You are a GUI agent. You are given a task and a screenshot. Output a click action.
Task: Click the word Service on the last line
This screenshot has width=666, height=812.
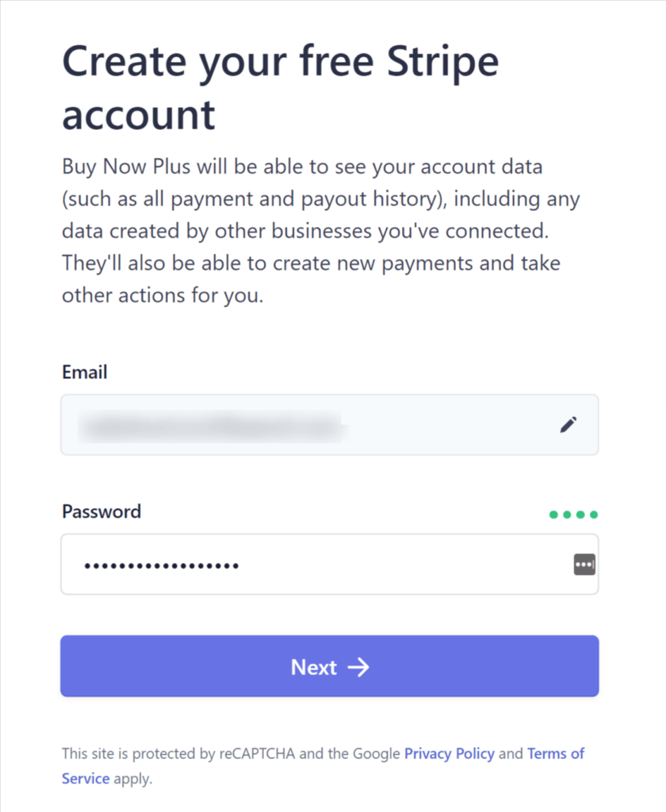(86, 779)
